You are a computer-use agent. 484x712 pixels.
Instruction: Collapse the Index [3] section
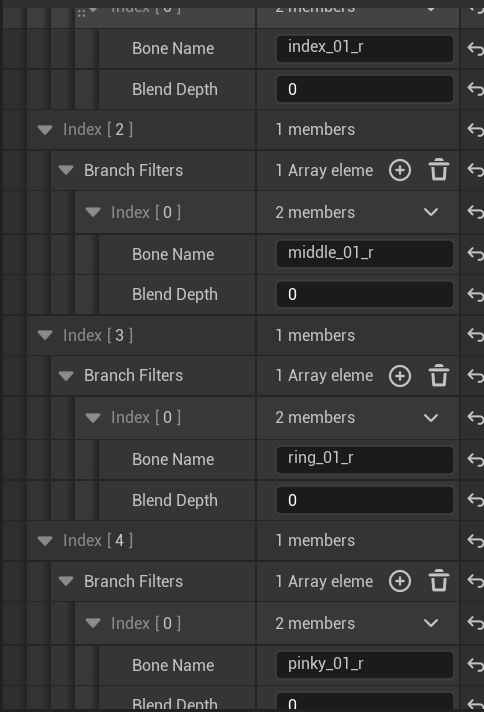(45, 335)
